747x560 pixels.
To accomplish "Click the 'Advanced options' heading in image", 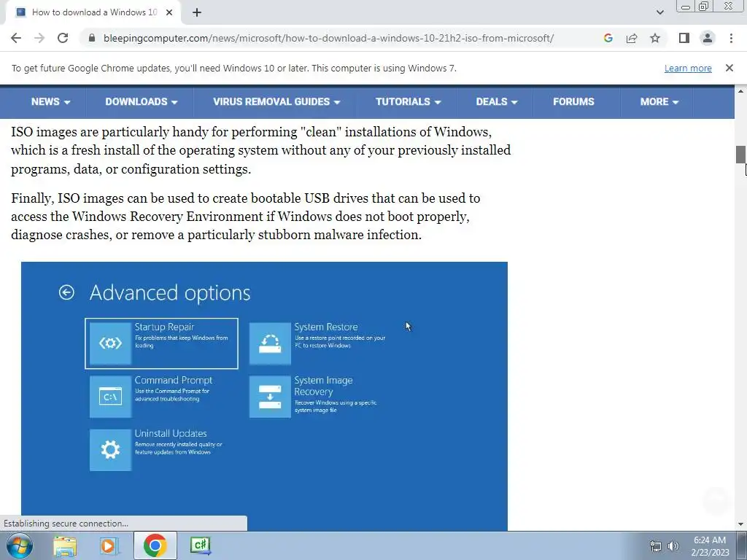I will [x=170, y=293].
